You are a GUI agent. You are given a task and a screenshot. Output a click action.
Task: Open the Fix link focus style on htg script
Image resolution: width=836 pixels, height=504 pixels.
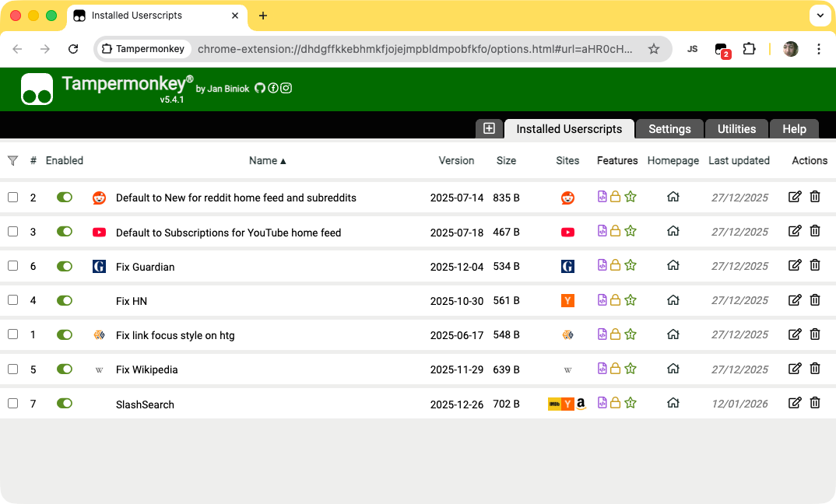(x=175, y=335)
